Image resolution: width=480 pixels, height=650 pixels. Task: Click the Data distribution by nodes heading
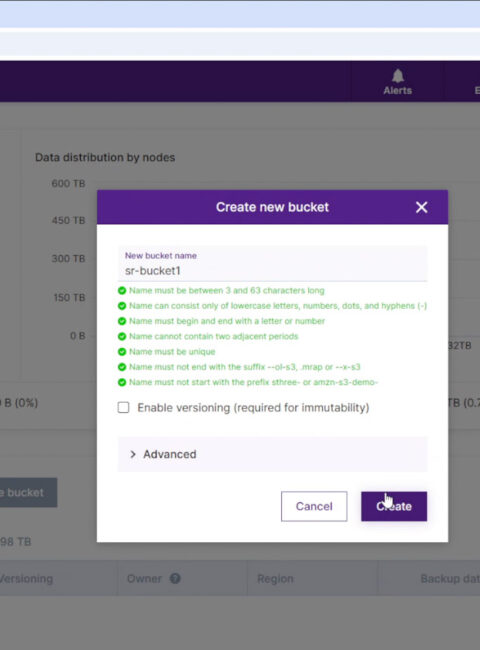point(105,158)
